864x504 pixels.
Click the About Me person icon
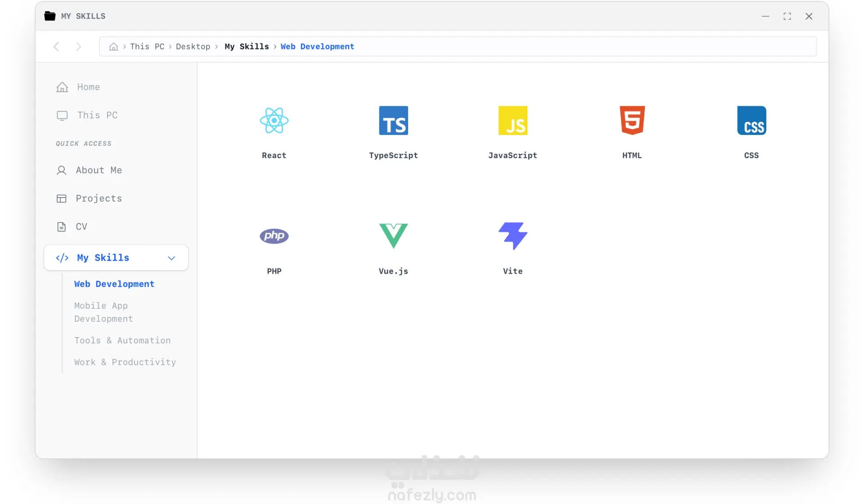61,170
